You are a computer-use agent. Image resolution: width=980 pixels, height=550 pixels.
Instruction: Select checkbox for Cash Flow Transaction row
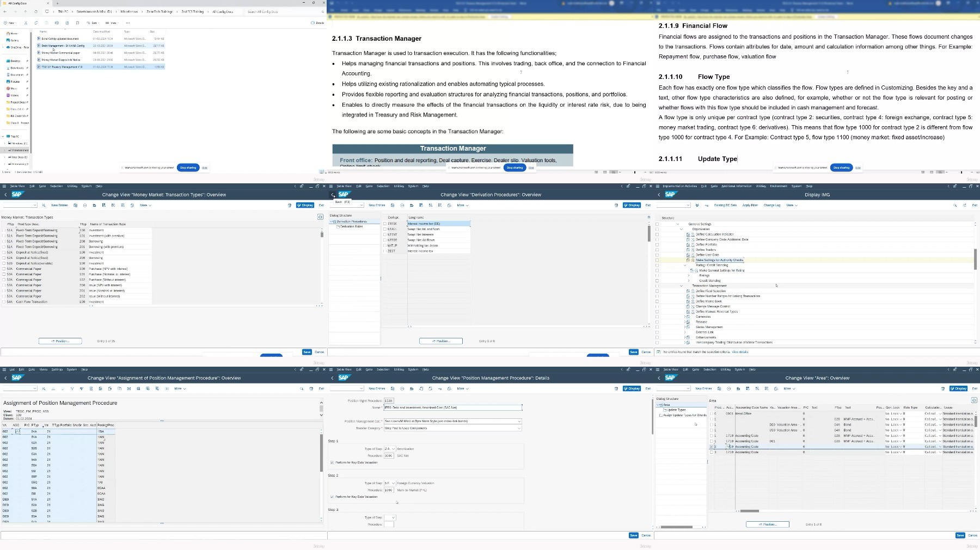pos(4,301)
